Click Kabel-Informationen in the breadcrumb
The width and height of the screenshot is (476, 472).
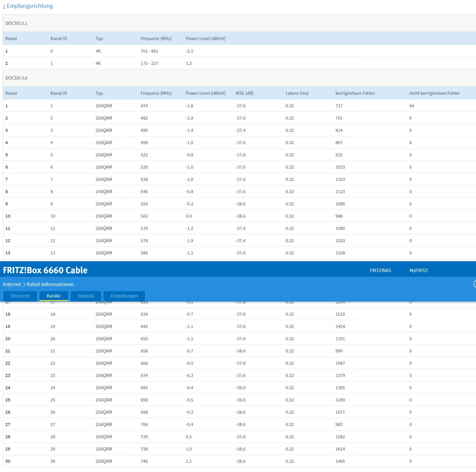[x=50, y=284]
